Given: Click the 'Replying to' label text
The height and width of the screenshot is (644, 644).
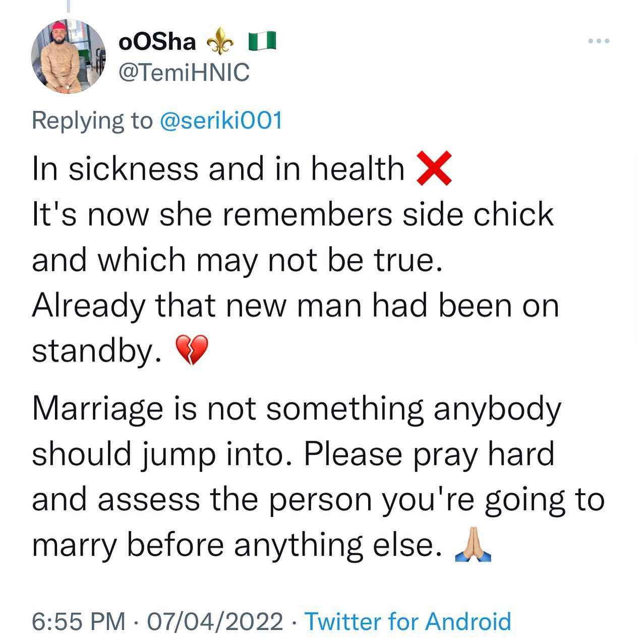Looking at the screenshot, I should point(92,121).
